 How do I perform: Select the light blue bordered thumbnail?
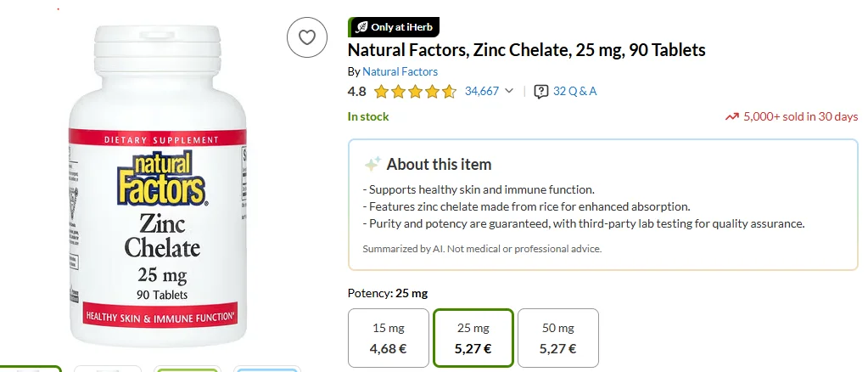(x=266, y=369)
